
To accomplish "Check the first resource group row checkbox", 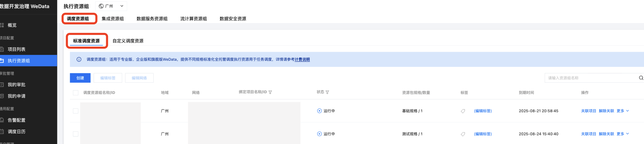I will [76, 111].
